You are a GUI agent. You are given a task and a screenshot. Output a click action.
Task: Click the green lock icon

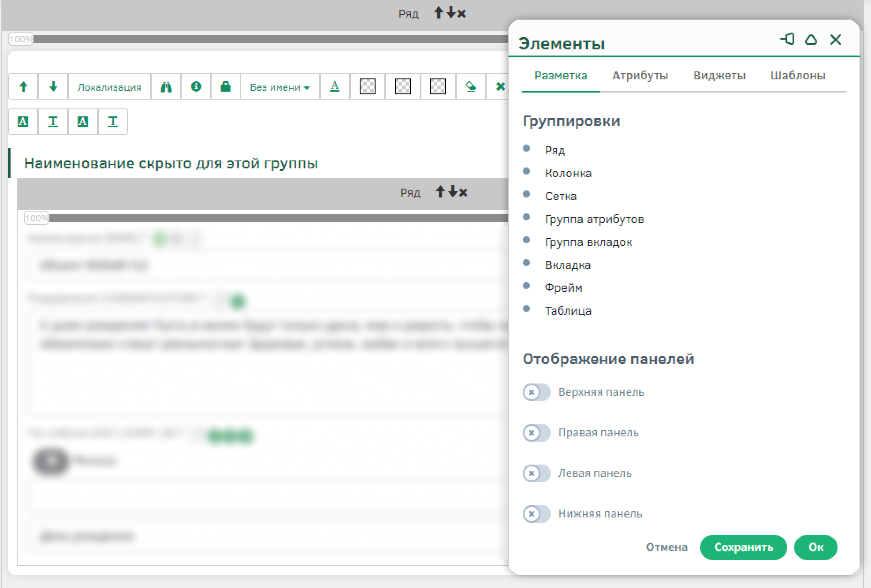click(x=226, y=86)
